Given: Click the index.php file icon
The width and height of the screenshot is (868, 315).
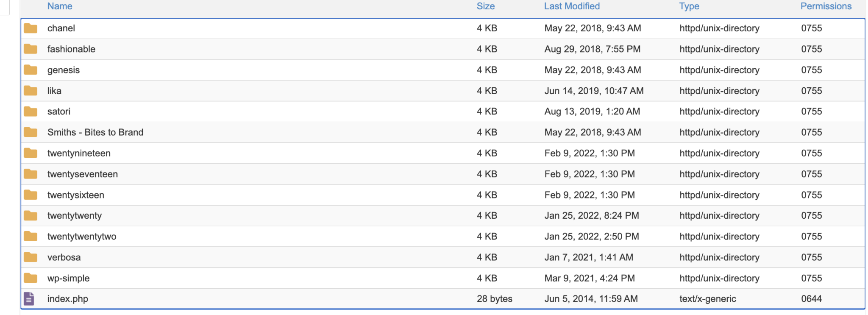Looking at the screenshot, I should click(x=29, y=299).
